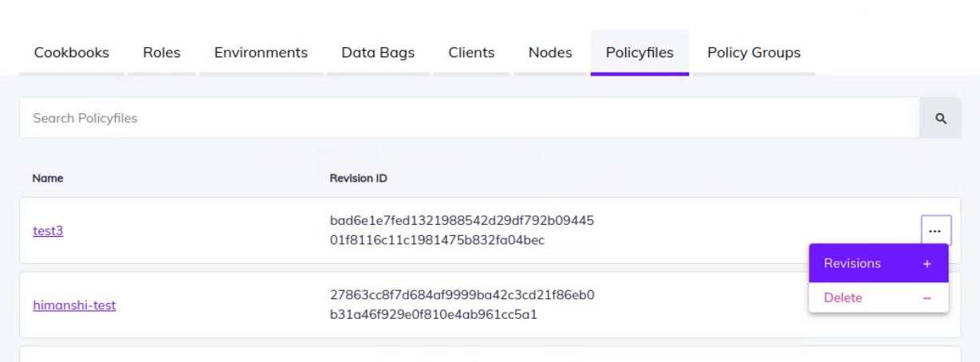Screen dimensions: 980x362
Task: Select the Nodes tab
Action: pos(550,53)
